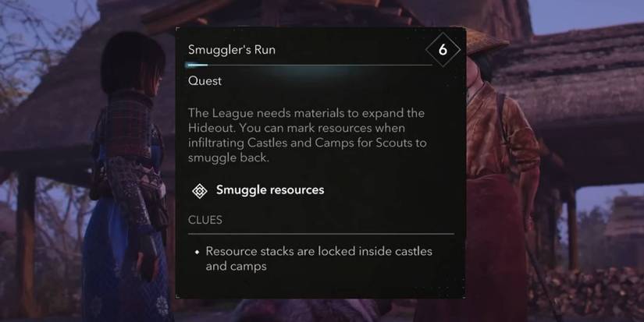The width and height of the screenshot is (644, 322).
Task: Click the straw hat of the villager
Action: 486,41
